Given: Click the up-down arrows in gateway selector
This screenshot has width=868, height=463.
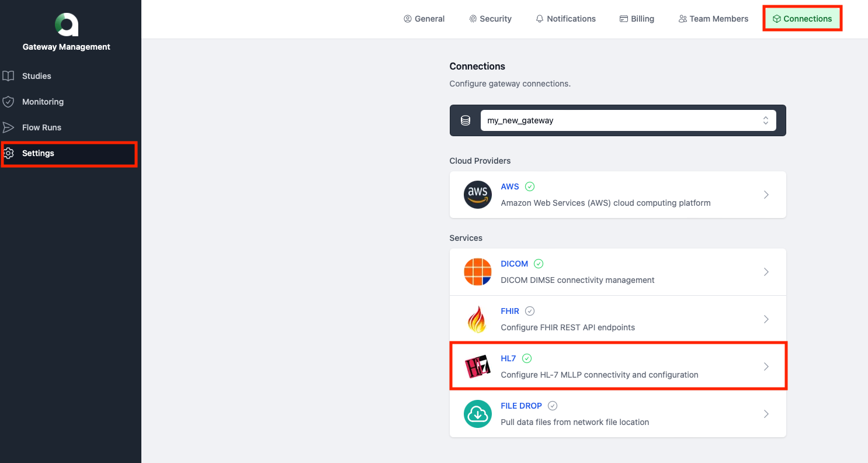Looking at the screenshot, I should 766,120.
